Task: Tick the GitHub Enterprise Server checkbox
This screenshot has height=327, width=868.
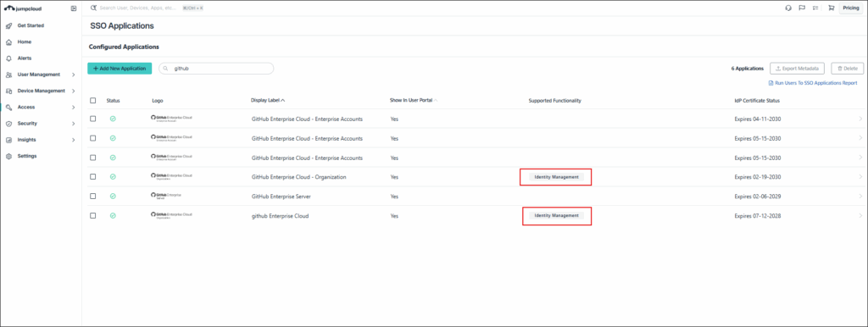Action: 93,197
